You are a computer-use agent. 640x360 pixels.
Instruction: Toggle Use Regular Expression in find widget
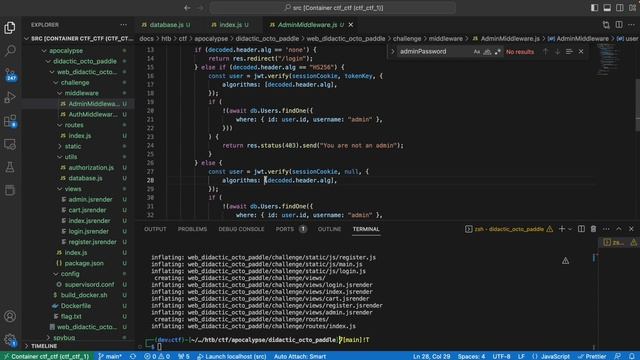(x=497, y=52)
